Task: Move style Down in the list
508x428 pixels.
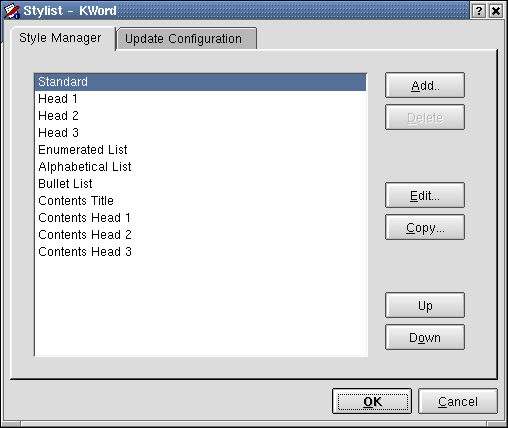Action: click(425, 337)
